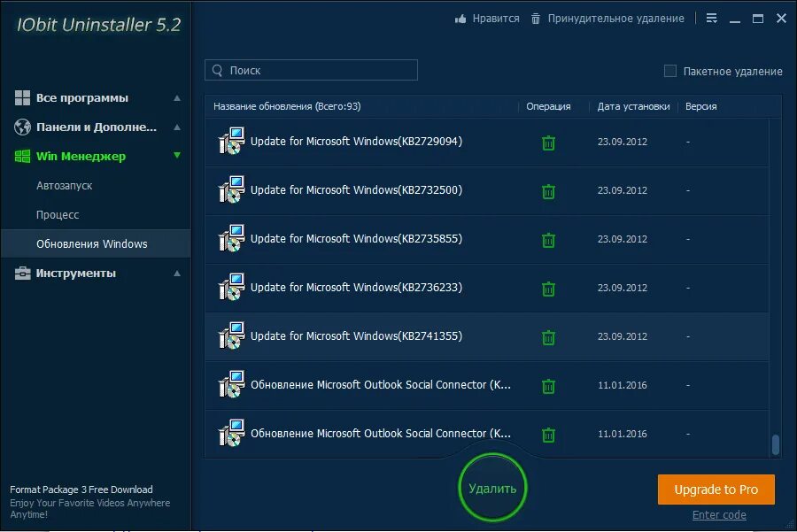Expand the Панели и Дополнения arrow
Image resolution: width=797 pixels, height=532 pixels.
pos(177,127)
